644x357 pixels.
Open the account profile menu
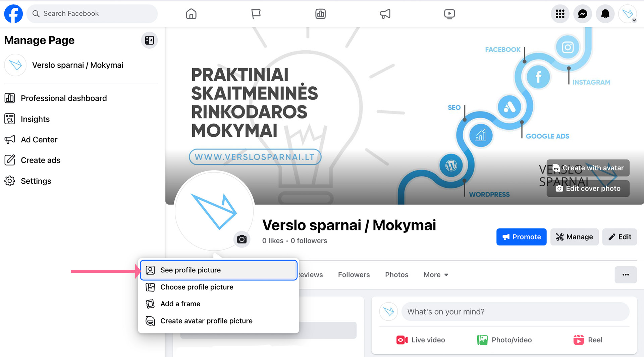(628, 14)
